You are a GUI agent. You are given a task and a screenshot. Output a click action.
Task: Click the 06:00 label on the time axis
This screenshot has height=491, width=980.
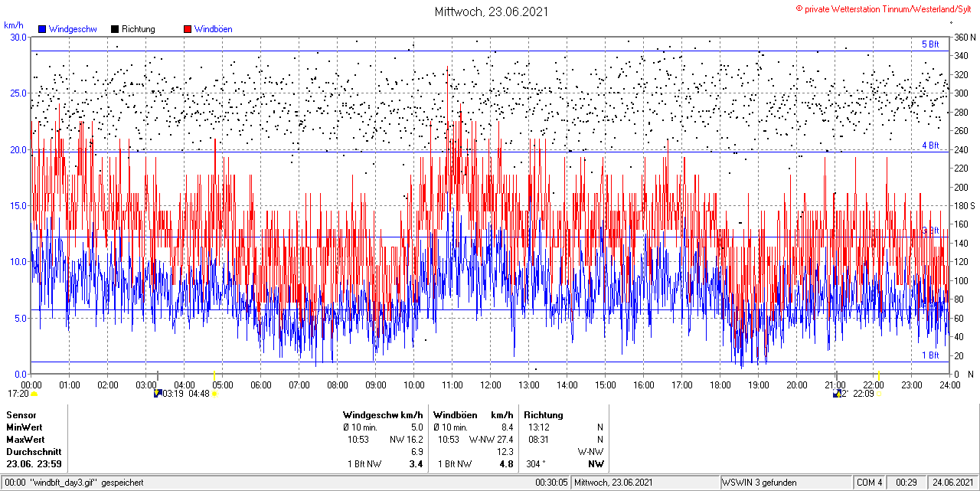pos(261,385)
